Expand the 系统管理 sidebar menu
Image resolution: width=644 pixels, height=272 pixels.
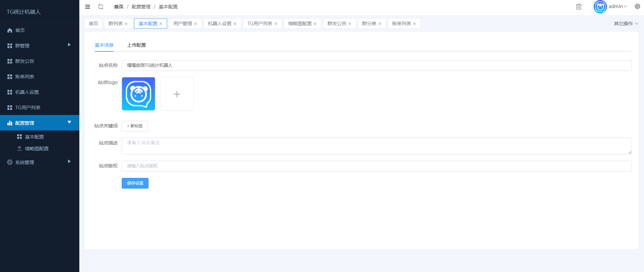(39, 162)
